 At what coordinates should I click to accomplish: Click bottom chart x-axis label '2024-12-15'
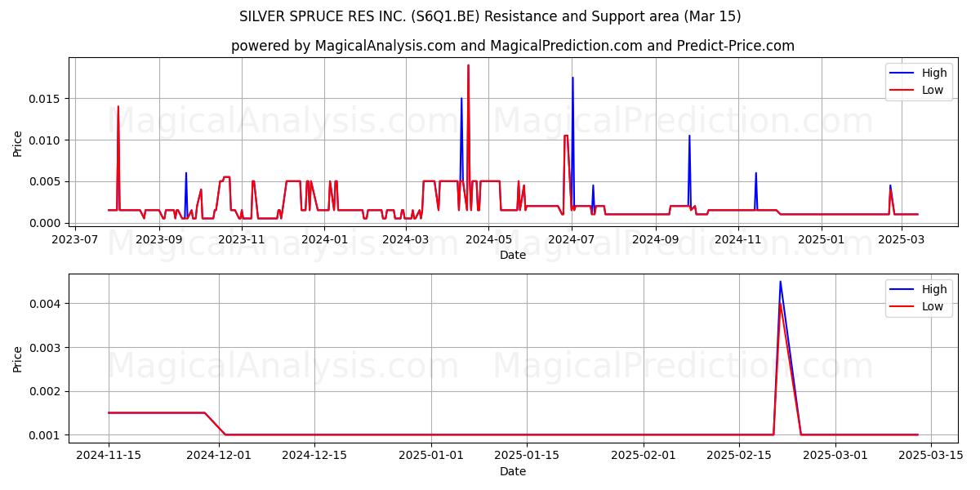tap(314, 456)
